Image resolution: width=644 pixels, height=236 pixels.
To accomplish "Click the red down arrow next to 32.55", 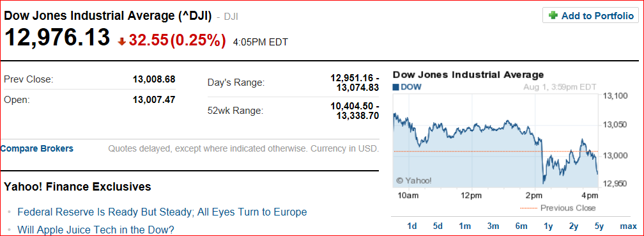I will (x=121, y=41).
